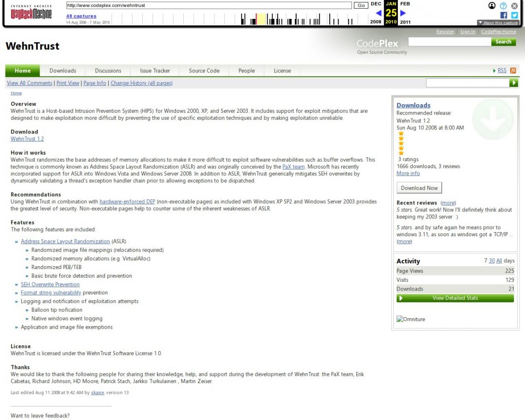Open the Discussions tab
Image resolution: width=525 pixels, height=420 pixels.
coord(108,70)
